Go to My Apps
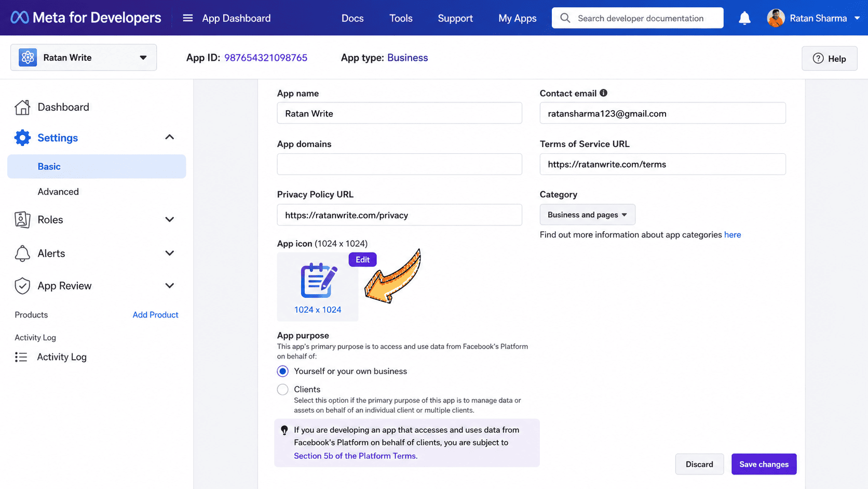The width and height of the screenshot is (868, 489). coord(518,18)
